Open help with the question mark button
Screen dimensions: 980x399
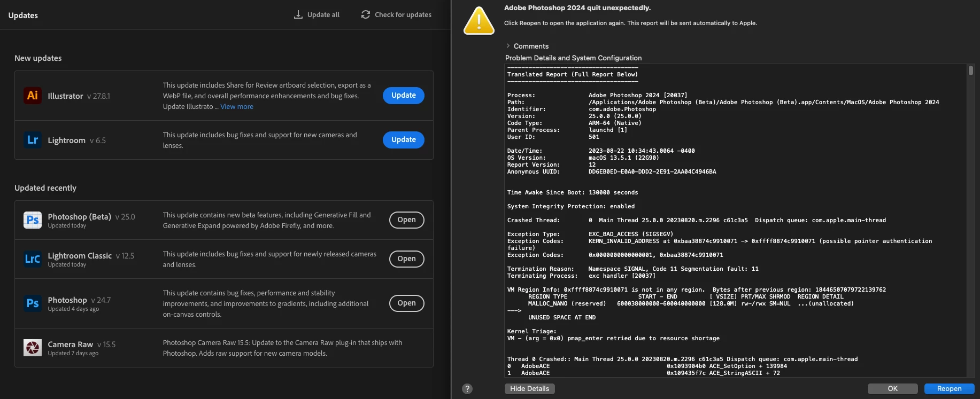pos(467,389)
